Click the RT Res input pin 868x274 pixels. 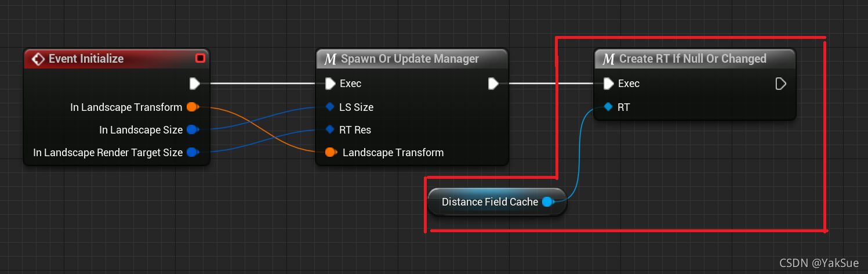click(x=330, y=129)
